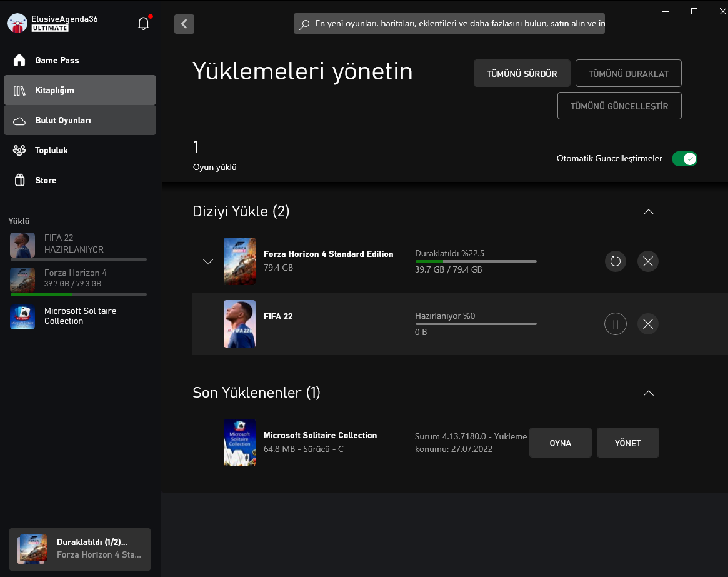
Task: Click the Forza Horizon 4 Standard Edition title
Action: point(328,254)
